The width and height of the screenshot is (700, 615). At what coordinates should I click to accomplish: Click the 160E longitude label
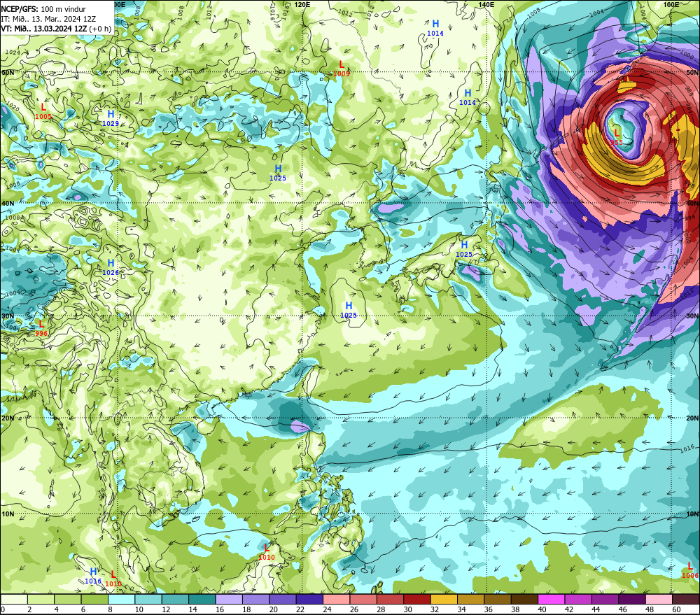671,4
